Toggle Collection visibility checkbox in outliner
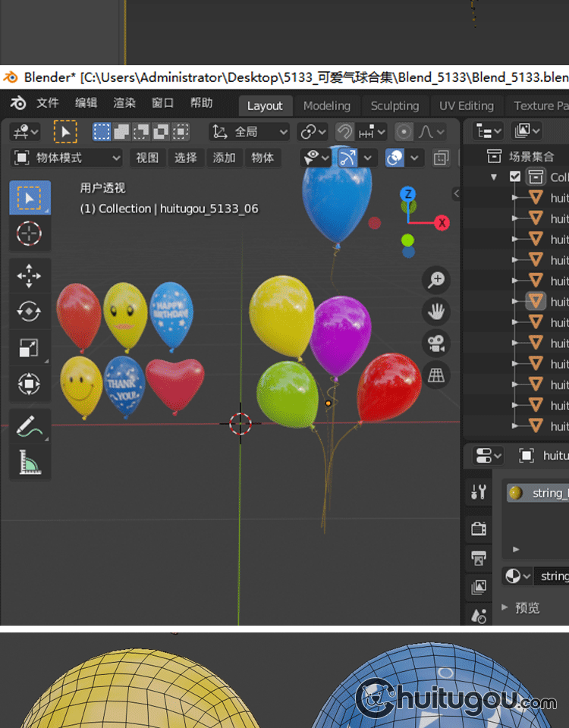This screenshot has height=728, width=569. click(516, 177)
